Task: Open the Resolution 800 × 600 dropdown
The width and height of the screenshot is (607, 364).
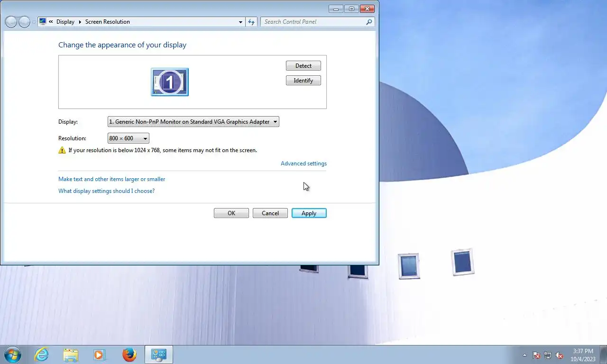Action: (x=129, y=138)
